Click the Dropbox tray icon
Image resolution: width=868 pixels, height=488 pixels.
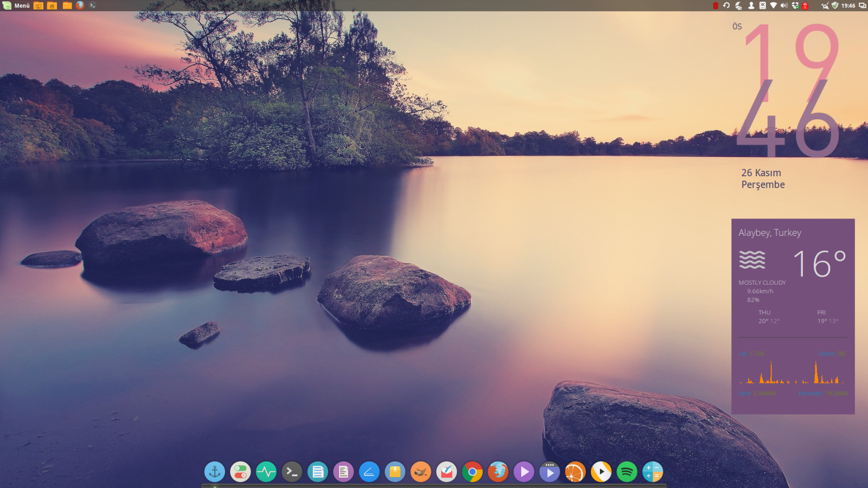[x=795, y=5]
